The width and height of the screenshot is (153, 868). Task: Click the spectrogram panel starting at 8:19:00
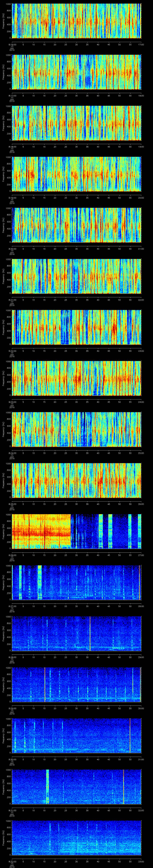(x=77, y=174)
